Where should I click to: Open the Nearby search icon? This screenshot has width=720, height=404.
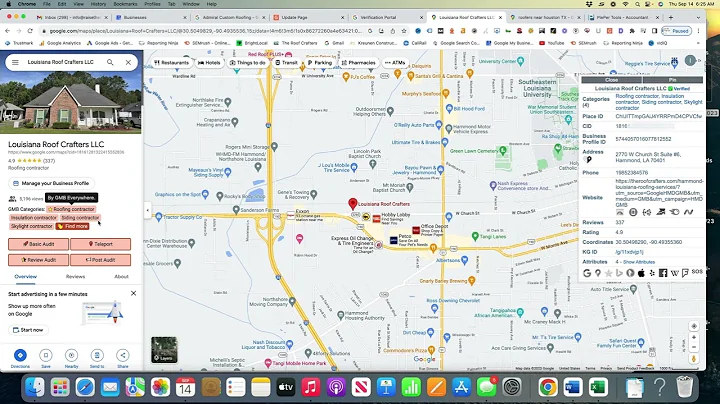coord(71,355)
